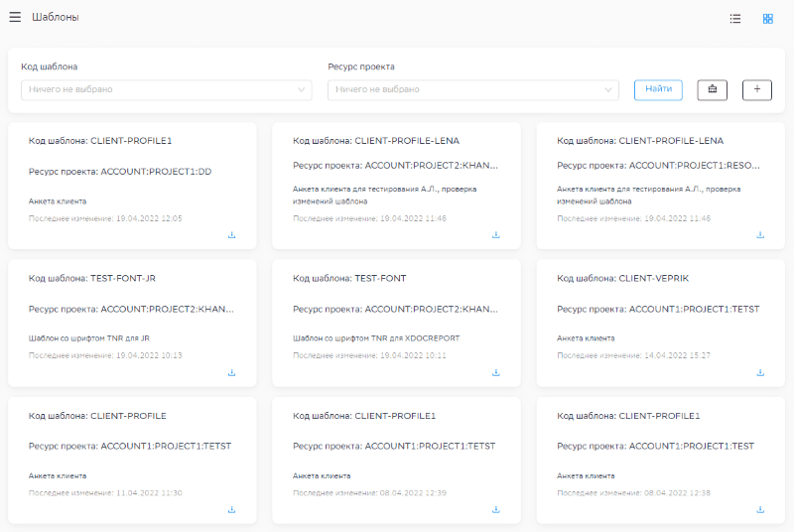This screenshot has height=532, width=794.
Task: Select the 'Шаблон со шрифтом TNR для XDOCREPORT' card
Action: coord(374,337)
